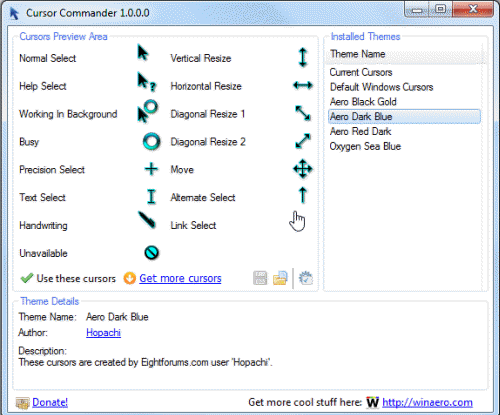The width and height of the screenshot is (500, 415).
Task: Click the gear settings icon
Action: (305, 278)
